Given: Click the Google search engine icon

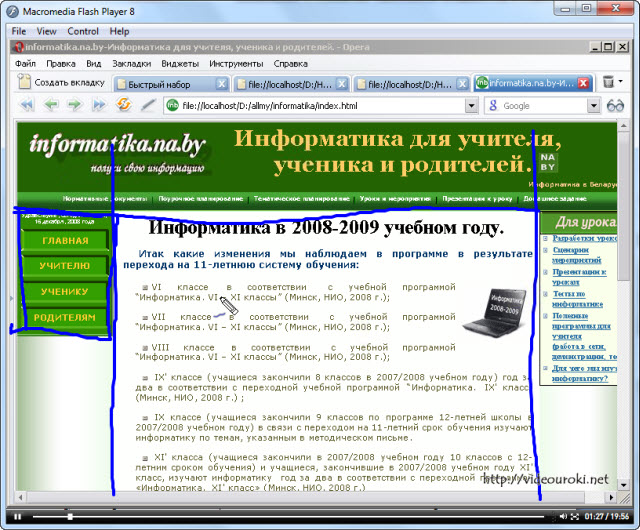Looking at the screenshot, I should click(x=493, y=106).
